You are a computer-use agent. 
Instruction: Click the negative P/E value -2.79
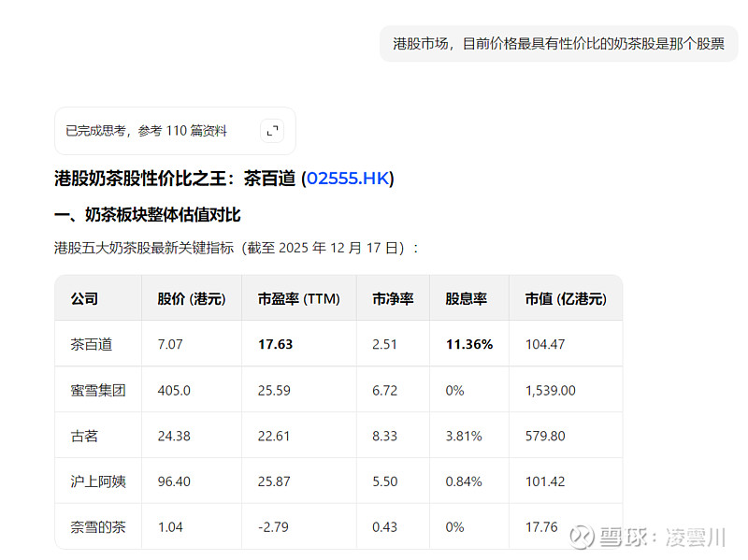273,527
